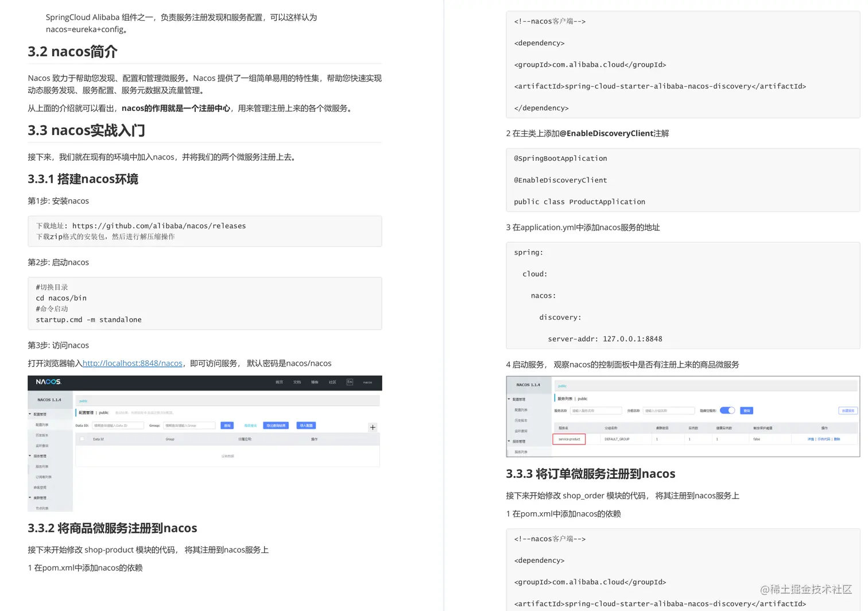The image size is (868, 611).
Task: Click the DEFAULT_GROUP cell in the service table
Action: pyautogui.click(x=617, y=439)
